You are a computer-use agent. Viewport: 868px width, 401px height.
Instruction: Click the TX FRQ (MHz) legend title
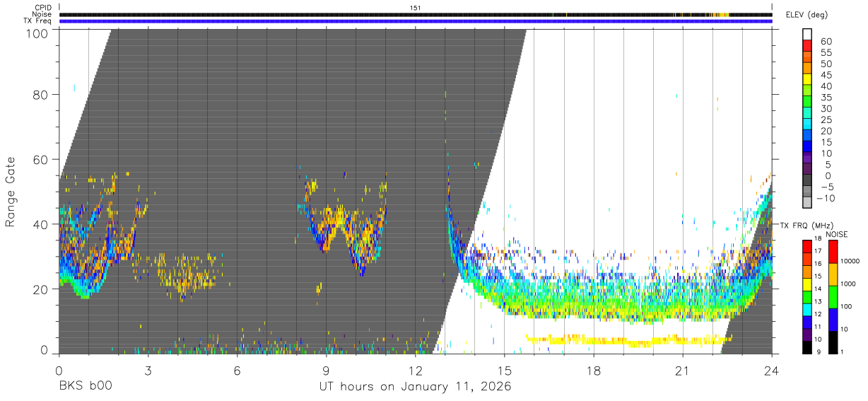point(807,225)
